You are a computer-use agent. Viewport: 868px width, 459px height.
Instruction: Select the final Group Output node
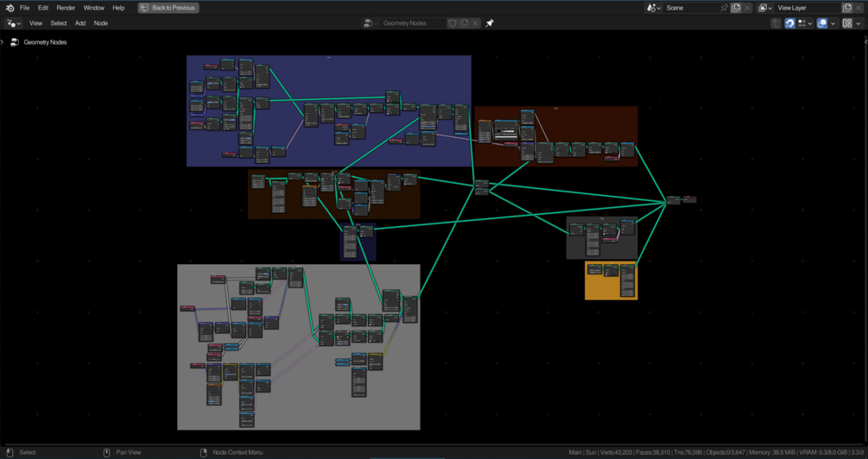pyautogui.click(x=690, y=199)
